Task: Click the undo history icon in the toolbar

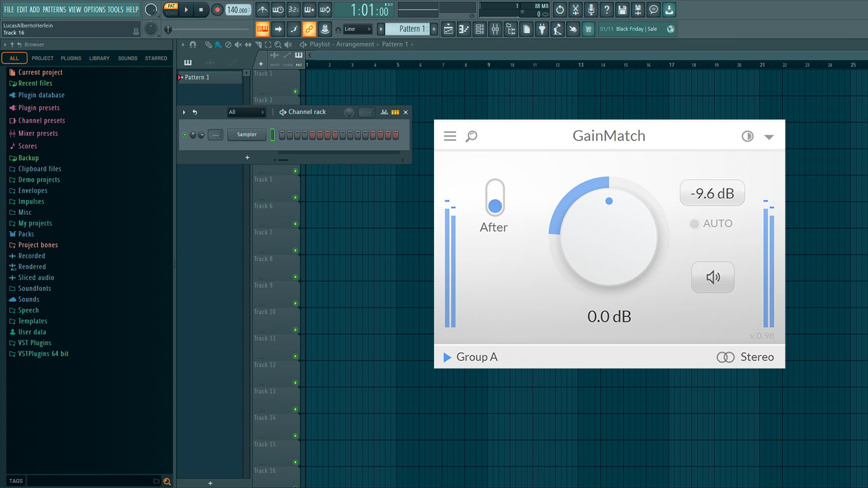Action: click(560, 10)
